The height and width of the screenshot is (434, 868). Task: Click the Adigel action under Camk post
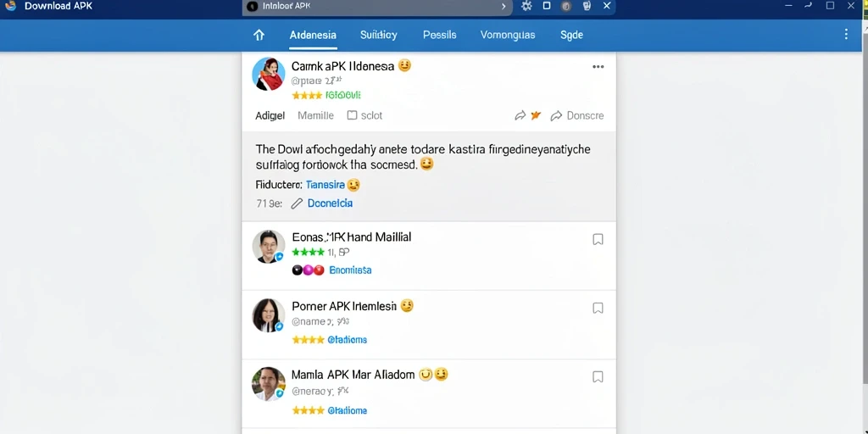270,115
